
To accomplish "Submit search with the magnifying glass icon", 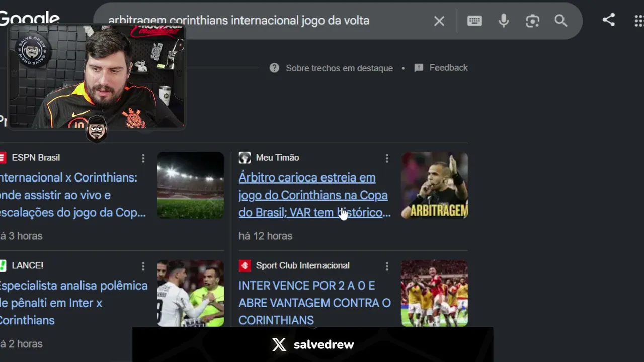I will 561,21.
